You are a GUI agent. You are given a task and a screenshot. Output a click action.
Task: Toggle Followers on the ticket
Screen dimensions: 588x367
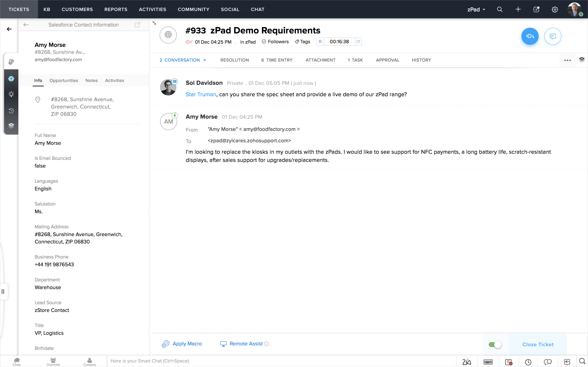[x=275, y=42]
